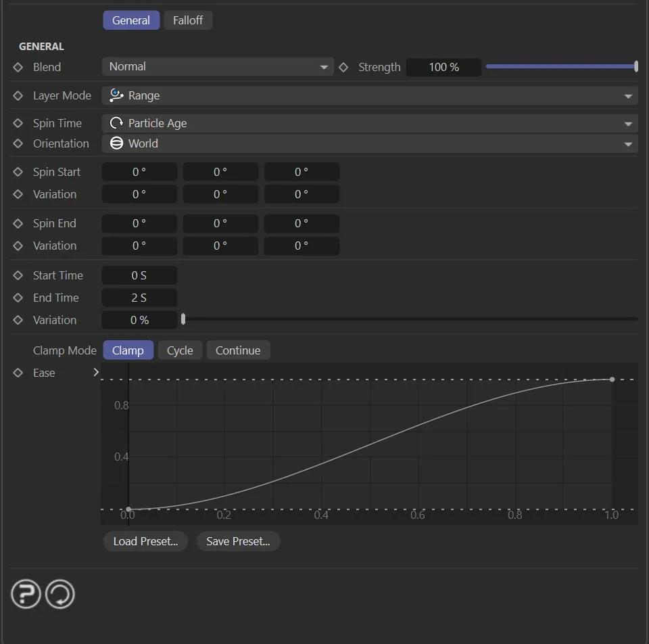Screen dimensions: 649x644
Task: Click the keyframe diamond next to Strength
Action: (x=343, y=67)
